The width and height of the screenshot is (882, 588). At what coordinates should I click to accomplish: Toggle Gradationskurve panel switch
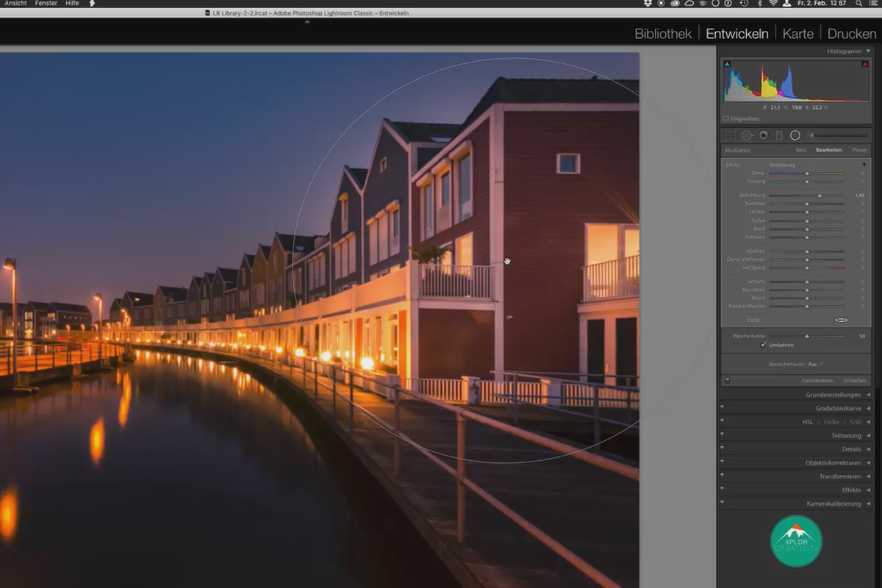tap(723, 408)
